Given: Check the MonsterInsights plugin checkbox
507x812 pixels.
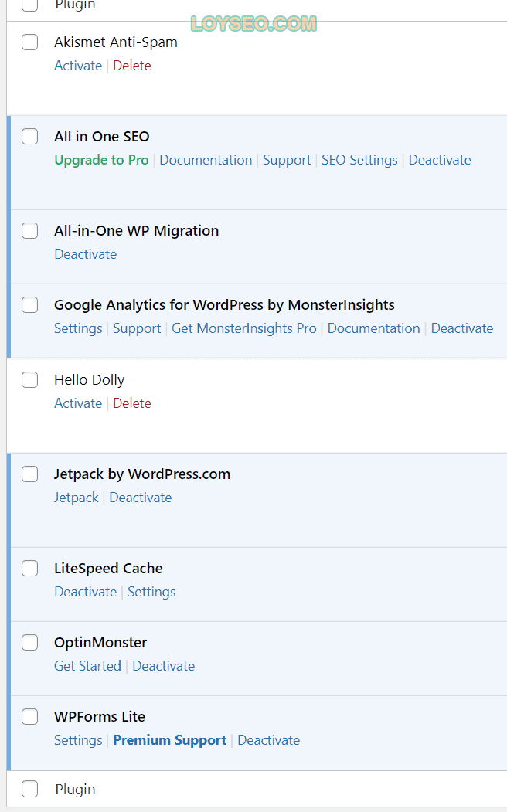Looking at the screenshot, I should coord(29,304).
